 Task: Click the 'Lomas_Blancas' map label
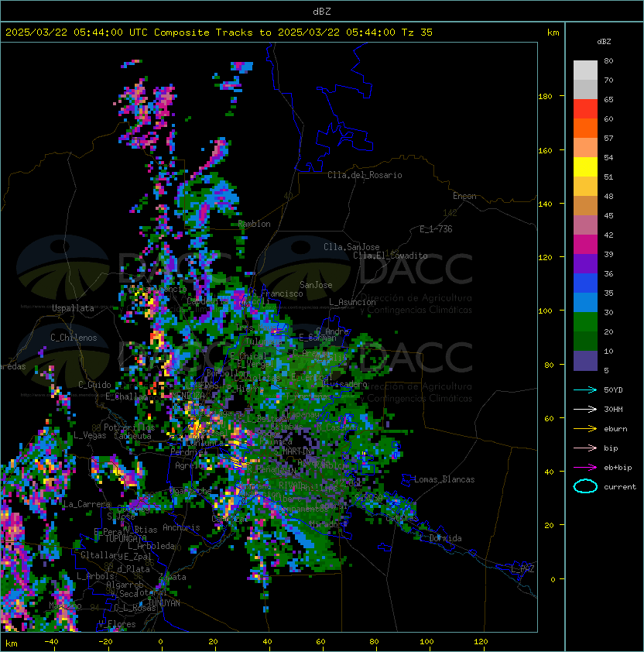coord(444,479)
